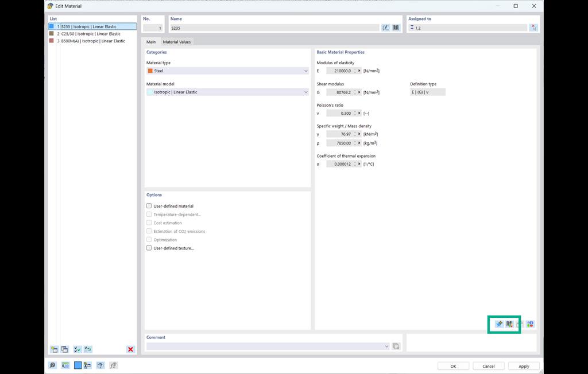Open the material library book icon
Viewport: 588px width, 374px height.
(x=396, y=27)
